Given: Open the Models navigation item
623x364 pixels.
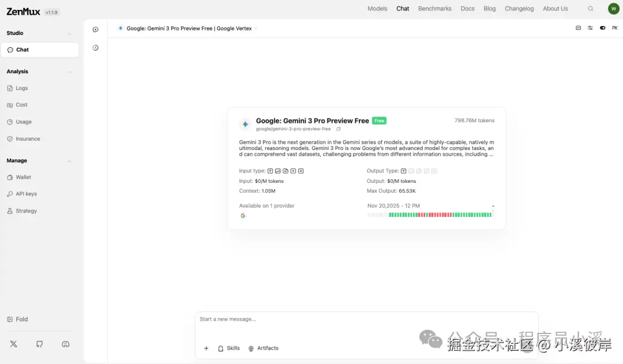Looking at the screenshot, I should (x=377, y=9).
